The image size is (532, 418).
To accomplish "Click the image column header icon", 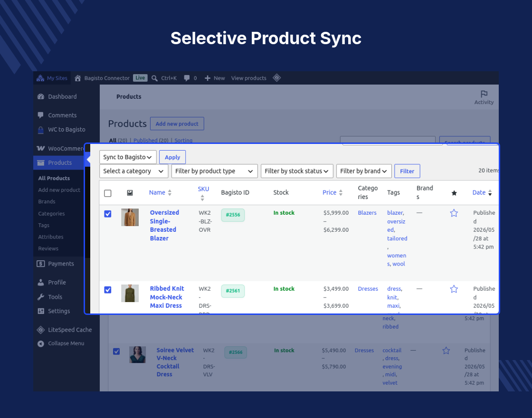I will coord(130,193).
